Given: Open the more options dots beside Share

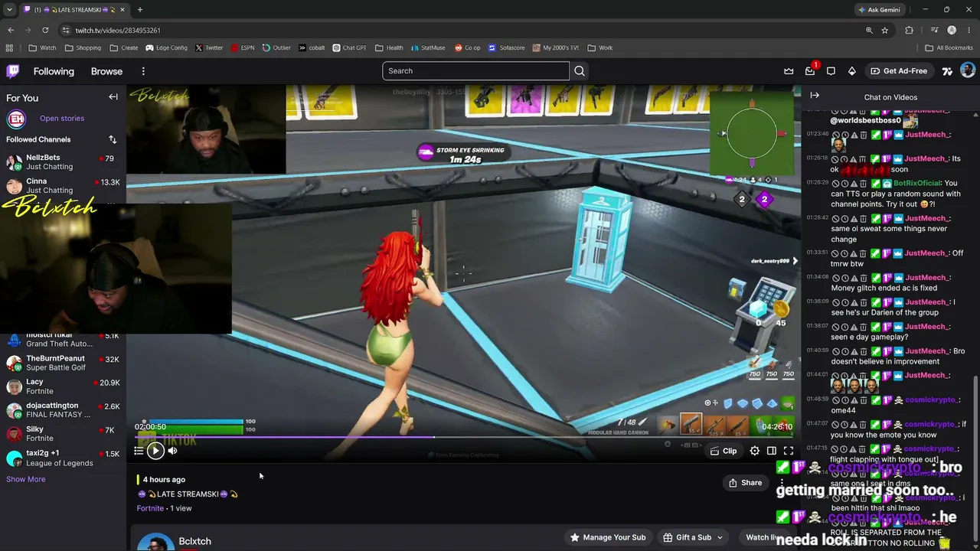Looking at the screenshot, I should pyautogui.click(x=782, y=483).
